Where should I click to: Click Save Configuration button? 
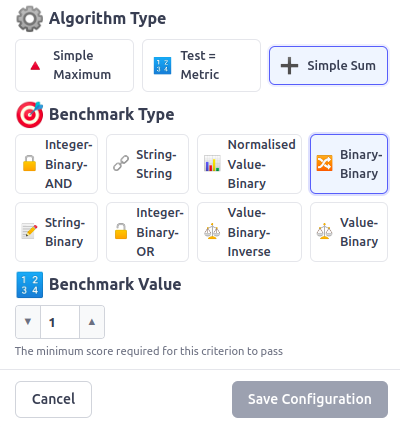tap(310, 399)
